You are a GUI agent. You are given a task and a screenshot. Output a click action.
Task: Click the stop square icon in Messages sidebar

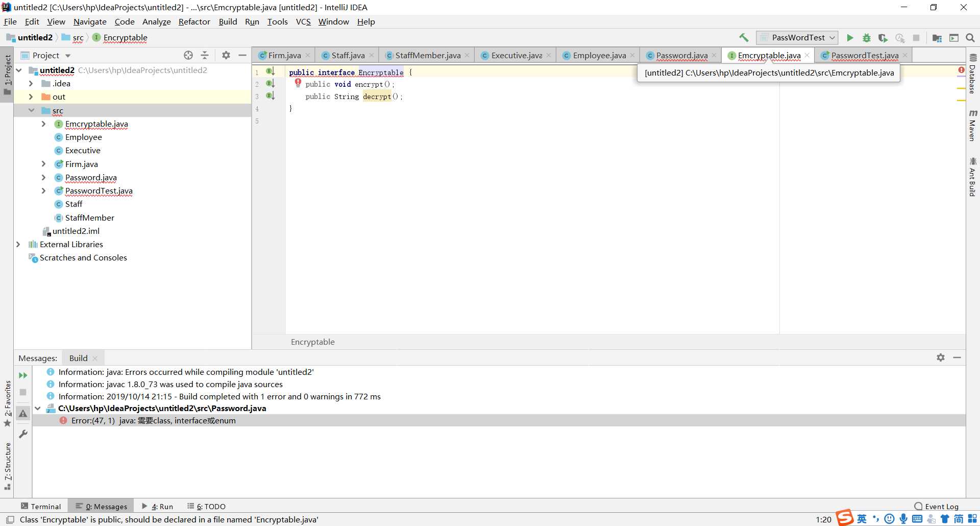tap(23, 392)
